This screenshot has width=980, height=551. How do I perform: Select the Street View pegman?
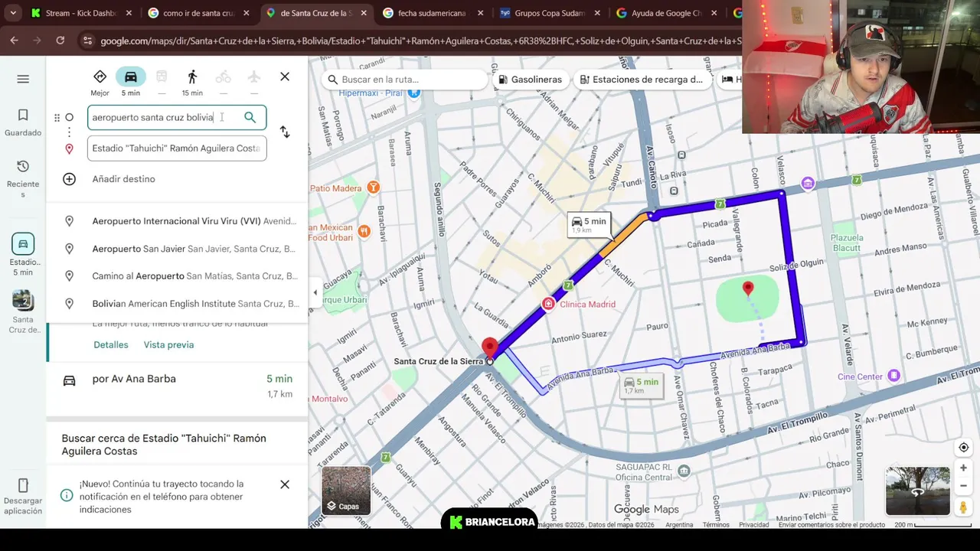point(963,507)
